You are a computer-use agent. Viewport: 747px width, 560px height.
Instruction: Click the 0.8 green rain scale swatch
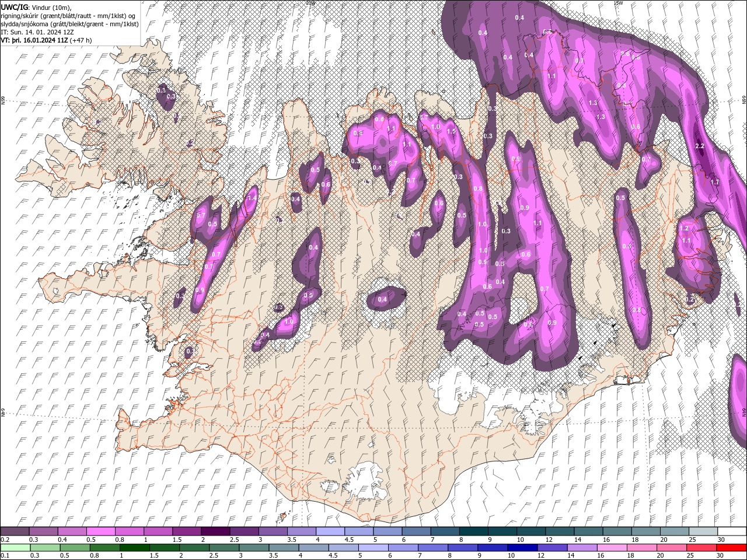point(104,548)
